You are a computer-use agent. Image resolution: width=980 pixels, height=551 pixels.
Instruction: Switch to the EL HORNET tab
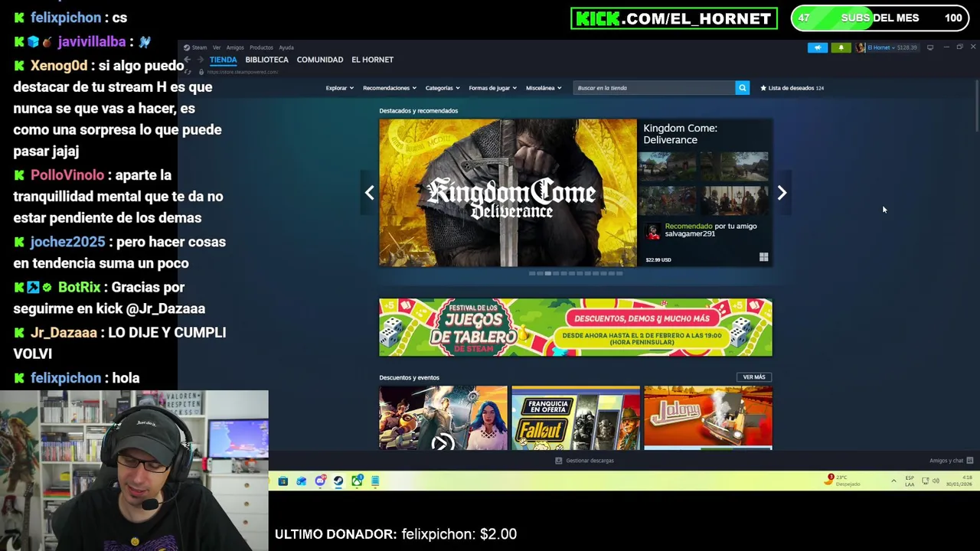pos(372,60)
